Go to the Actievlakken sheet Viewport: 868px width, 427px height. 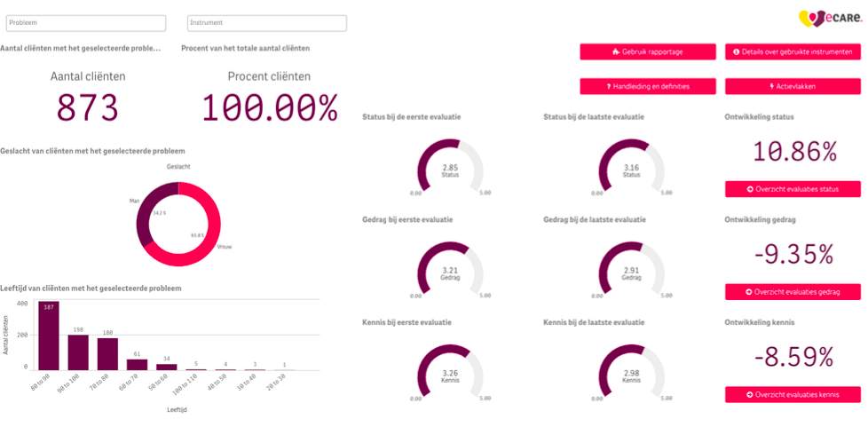pos(793,86)
